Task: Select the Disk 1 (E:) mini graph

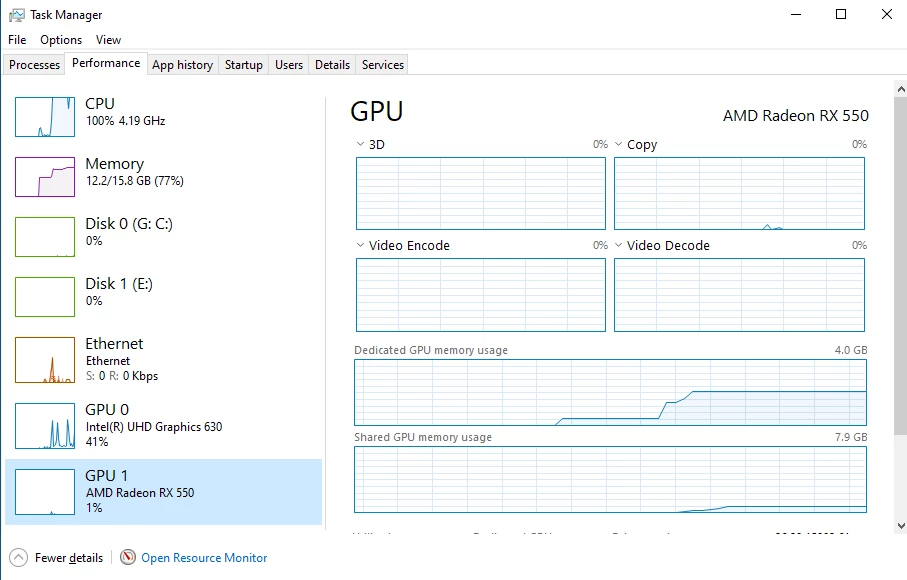Action: [x=45, y=297]
